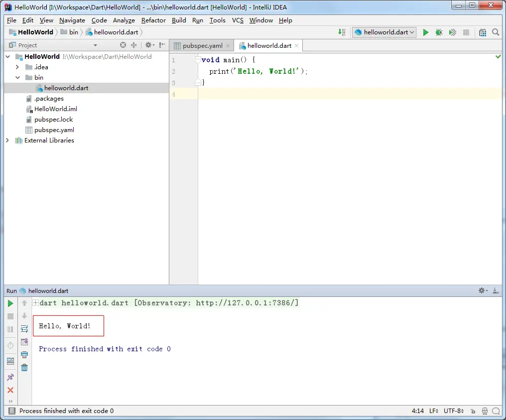Toggle scroll to end in Run console
The image size is (506, 420).
point(24,342)
